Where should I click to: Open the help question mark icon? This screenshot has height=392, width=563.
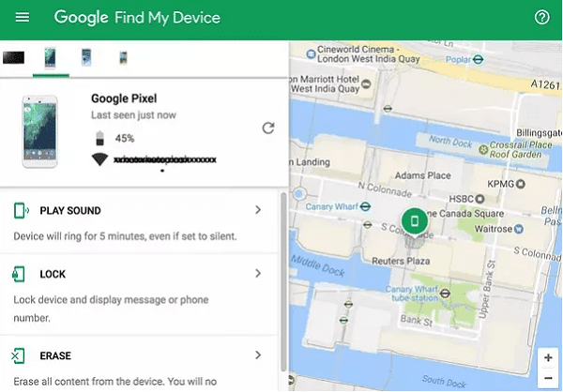click(x=541, y=17)
